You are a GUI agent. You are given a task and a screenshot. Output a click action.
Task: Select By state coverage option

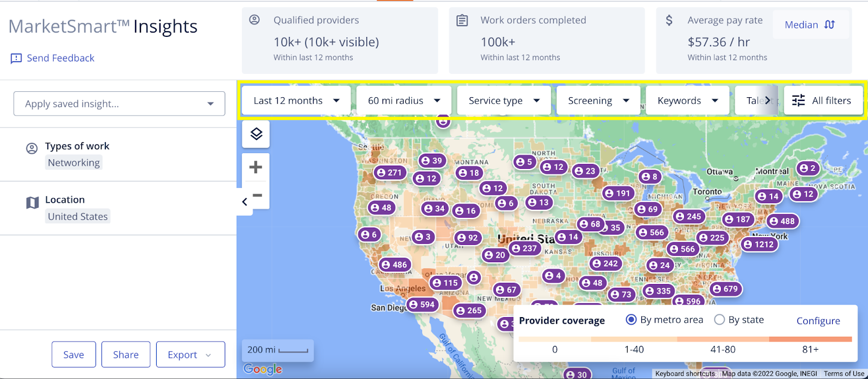point(719,320)
